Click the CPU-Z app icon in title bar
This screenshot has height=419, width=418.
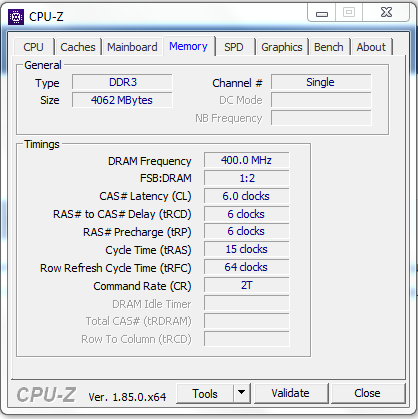pyautogui.click(x=16, y=16)
